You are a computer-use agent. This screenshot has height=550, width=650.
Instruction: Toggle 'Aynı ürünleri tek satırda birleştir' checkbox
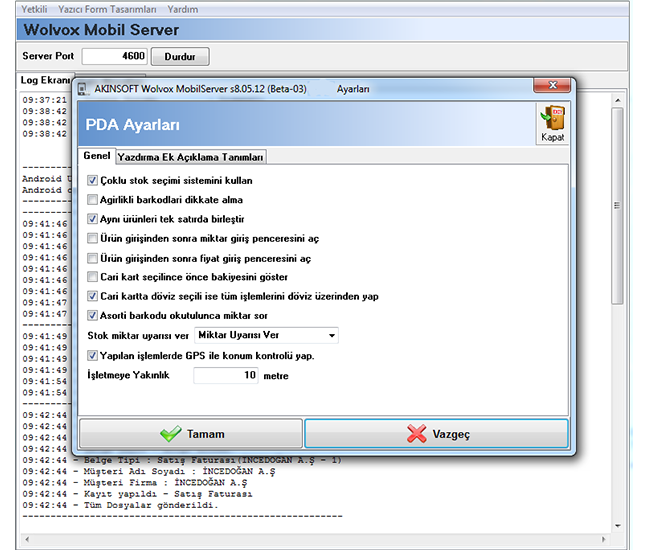[x=92, y=219]
